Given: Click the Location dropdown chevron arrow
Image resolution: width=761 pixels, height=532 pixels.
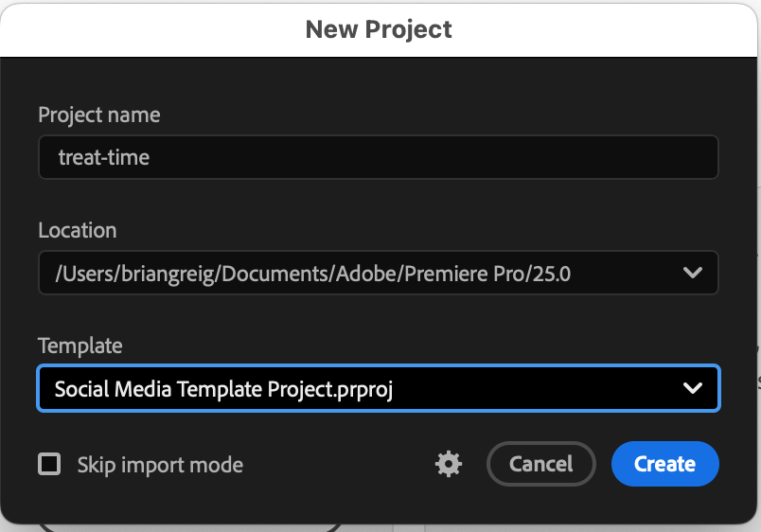Looking at the screenshot, I should (x=693, y=274).
